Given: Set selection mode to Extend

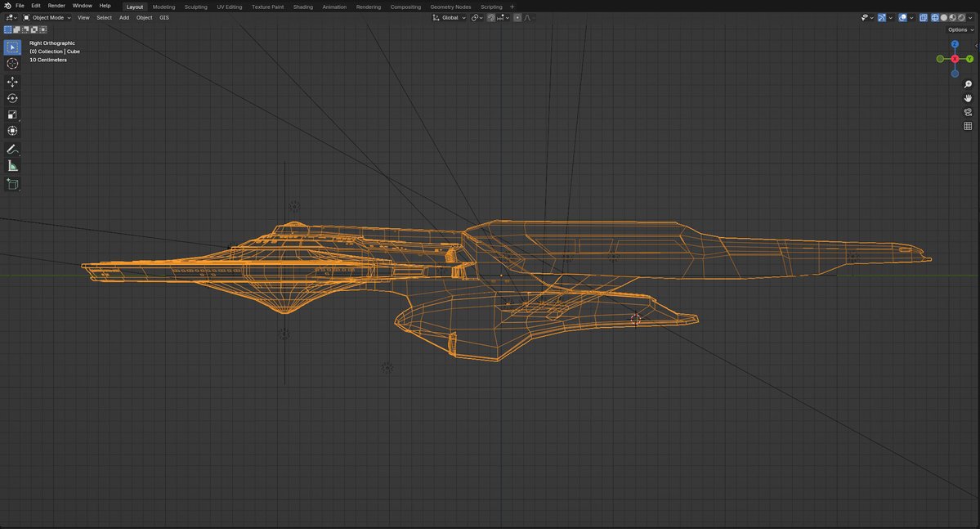Looking at the screenshot, I should point(16,29).
